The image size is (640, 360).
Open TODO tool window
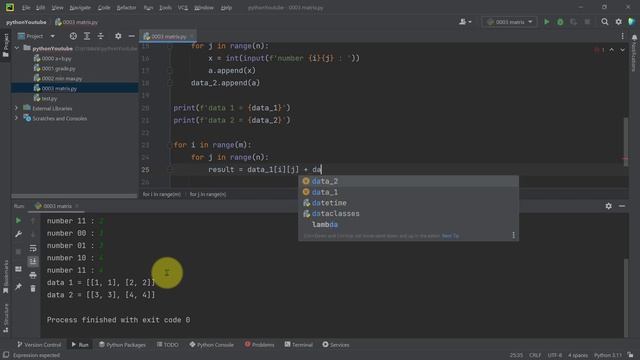pos(167,345)
